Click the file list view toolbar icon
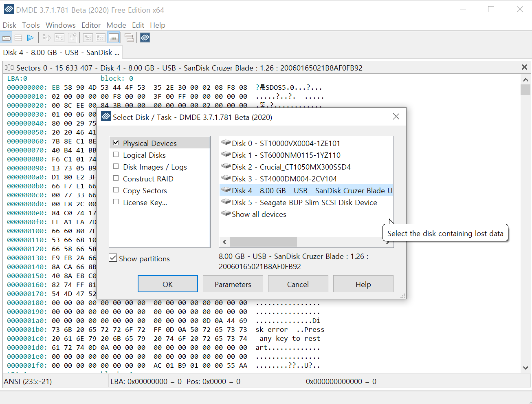The height and width of the screenshot is (404, 532). [x=101, y=38]
